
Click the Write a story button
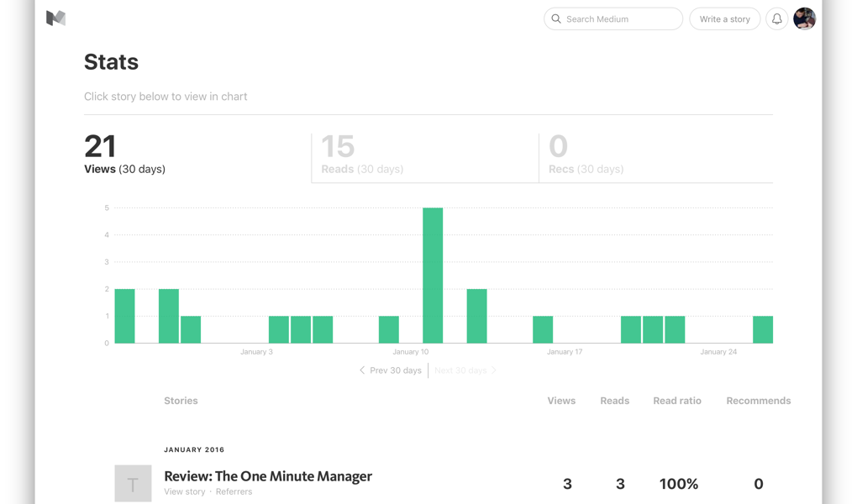click(x=724, y=18)
